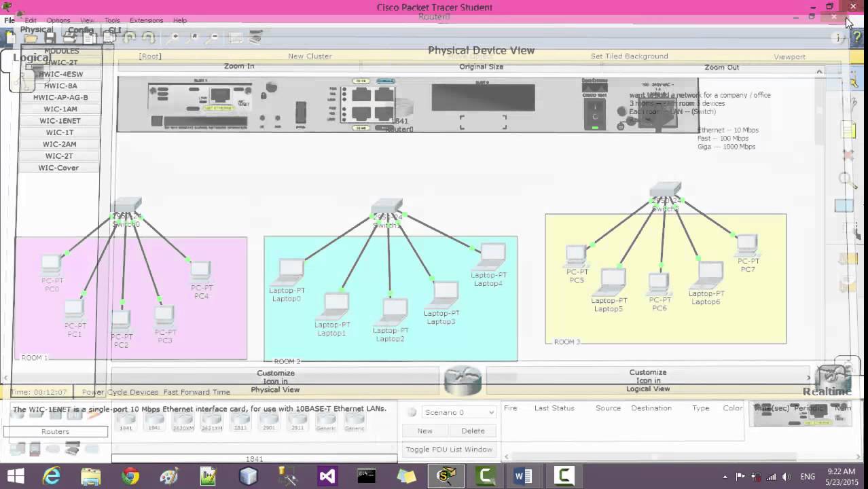Choose the 2911 router model icon
Viewport: 868px width, 489px height.
[x=297, y=421]
